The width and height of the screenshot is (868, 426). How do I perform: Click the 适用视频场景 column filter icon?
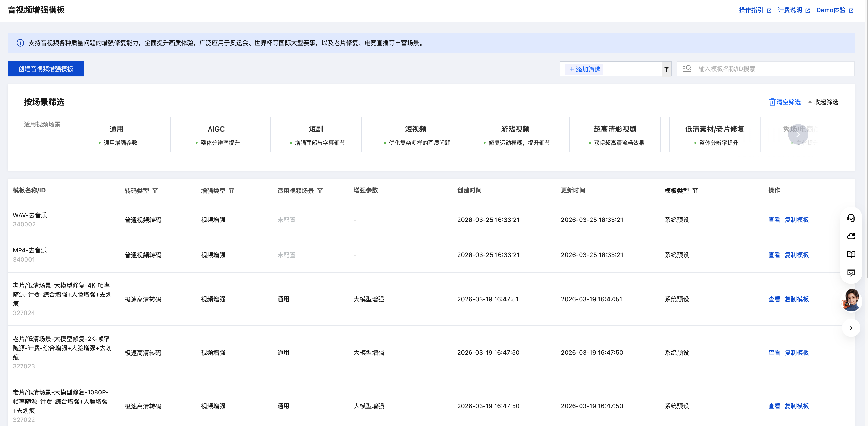[320, 191]
